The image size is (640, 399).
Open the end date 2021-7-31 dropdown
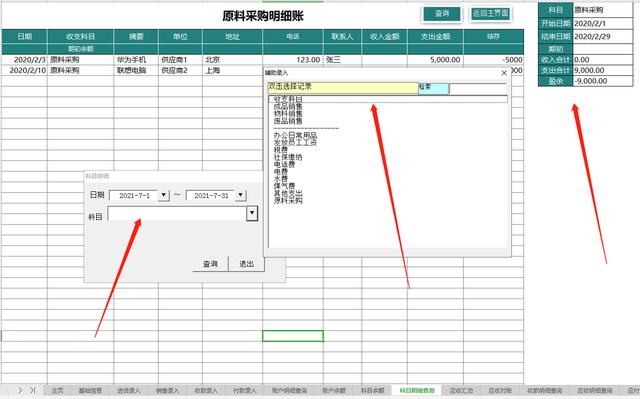tap(241, 195)
